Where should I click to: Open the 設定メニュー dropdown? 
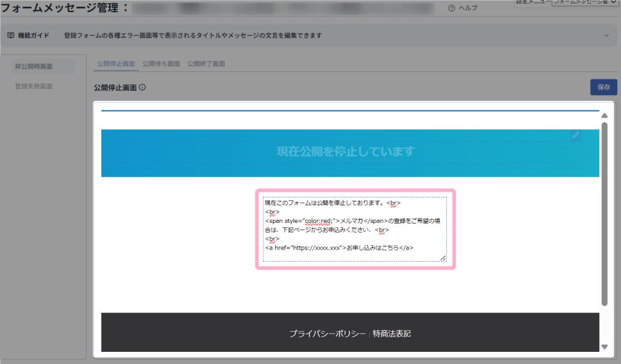pos(585,3)
